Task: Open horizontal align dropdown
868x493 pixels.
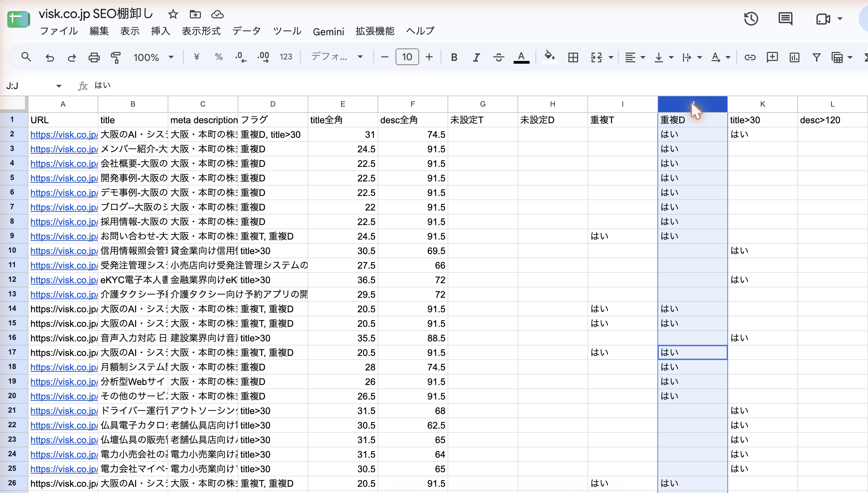Action: click(635, 57)
